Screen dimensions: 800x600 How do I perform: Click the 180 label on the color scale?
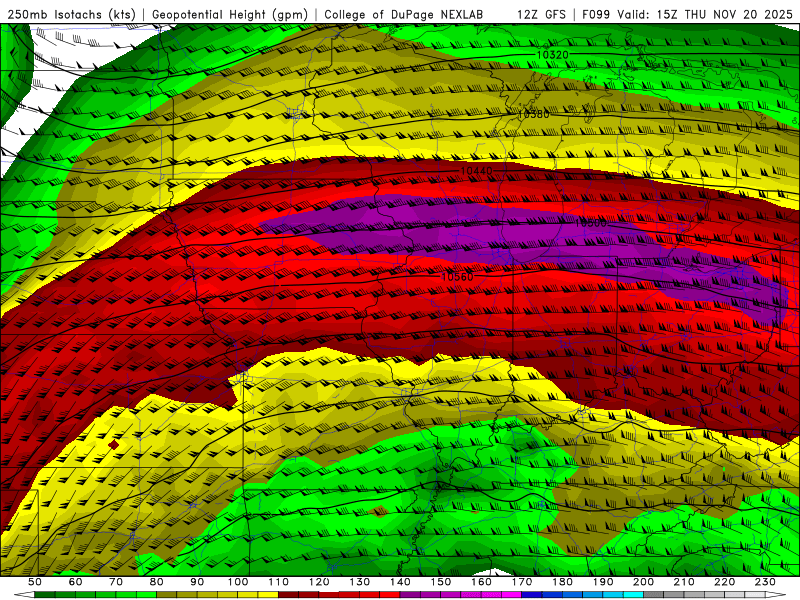point(562,582)
